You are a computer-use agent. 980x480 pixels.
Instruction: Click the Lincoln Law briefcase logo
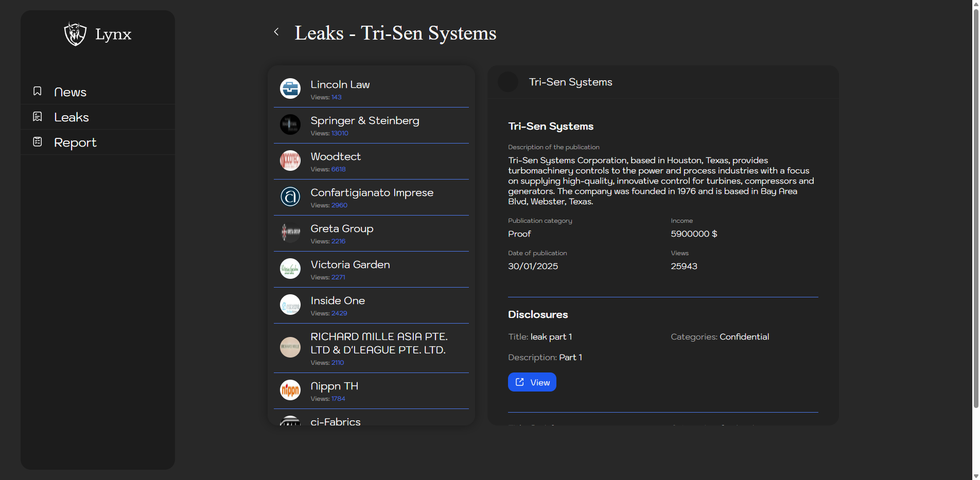pyautogui.click(x=290, y=88)
